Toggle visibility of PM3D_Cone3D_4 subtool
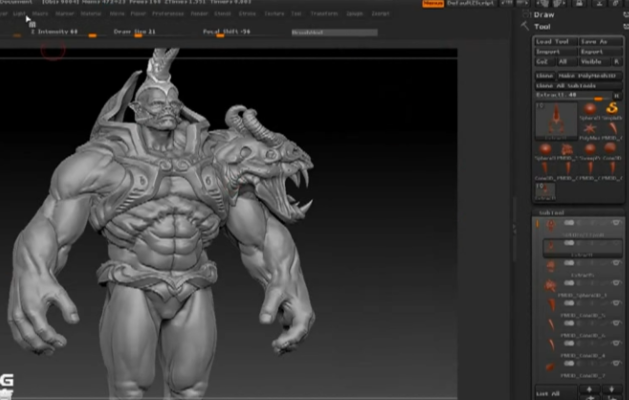This screenshot has width=629, height=400. 617,343
